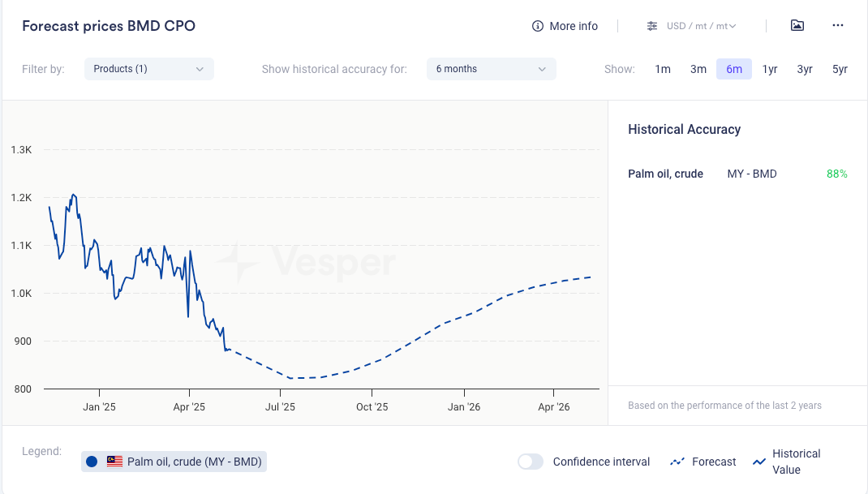Click the Historical Value line icon
The height and width of the screenshot is (494, 868).
[759, 462]
